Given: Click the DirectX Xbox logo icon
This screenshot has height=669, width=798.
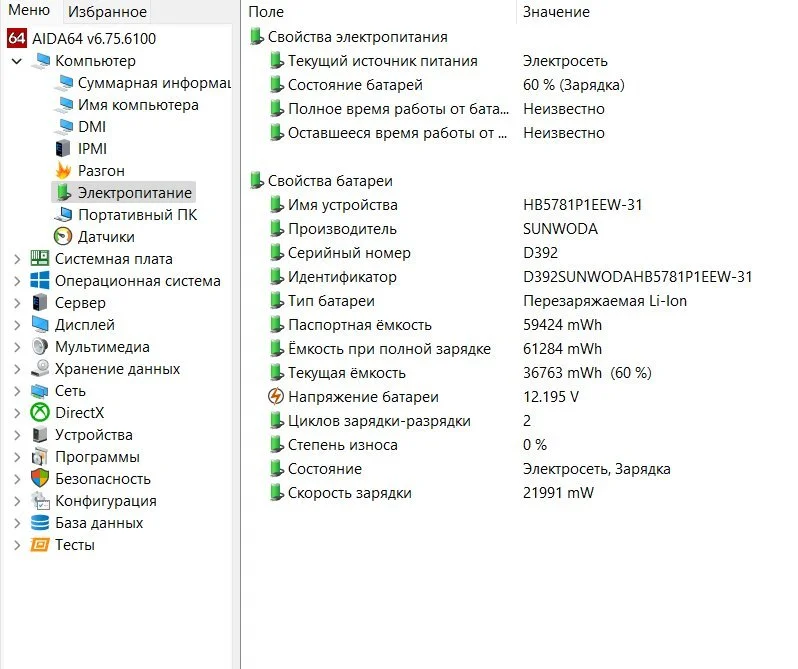Looking at the screenshot, I should point(40,413).
